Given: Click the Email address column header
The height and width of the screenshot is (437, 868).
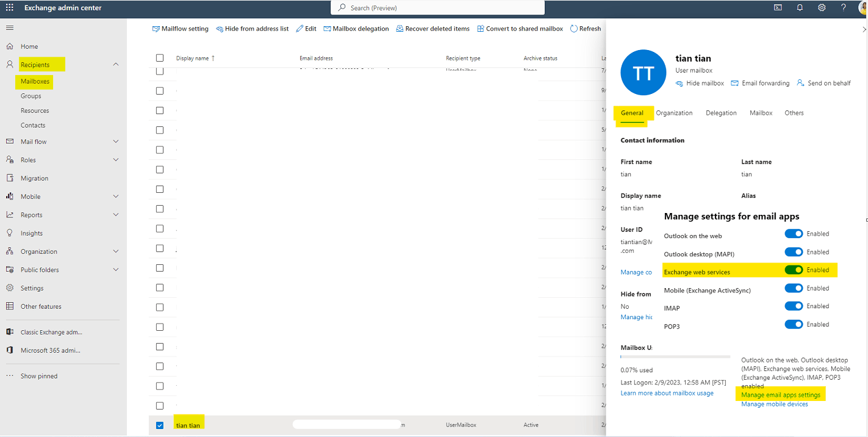Looking at the screenshot, I should 316,59.
